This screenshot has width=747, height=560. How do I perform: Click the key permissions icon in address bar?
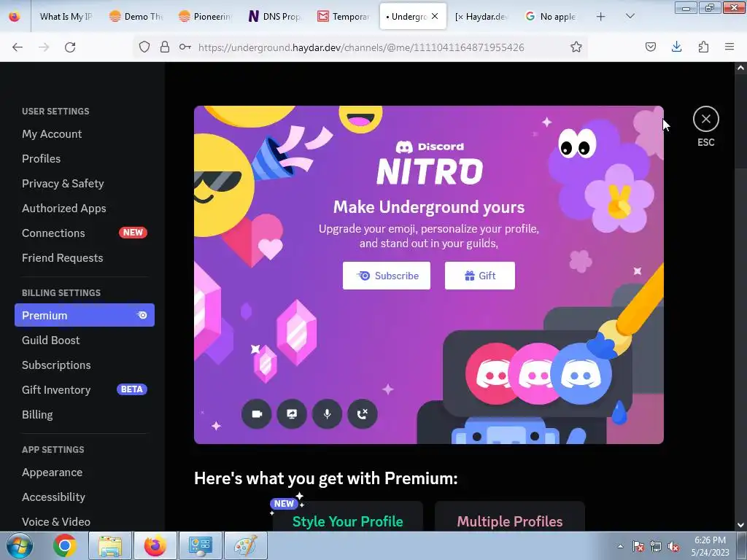point(185,47)
